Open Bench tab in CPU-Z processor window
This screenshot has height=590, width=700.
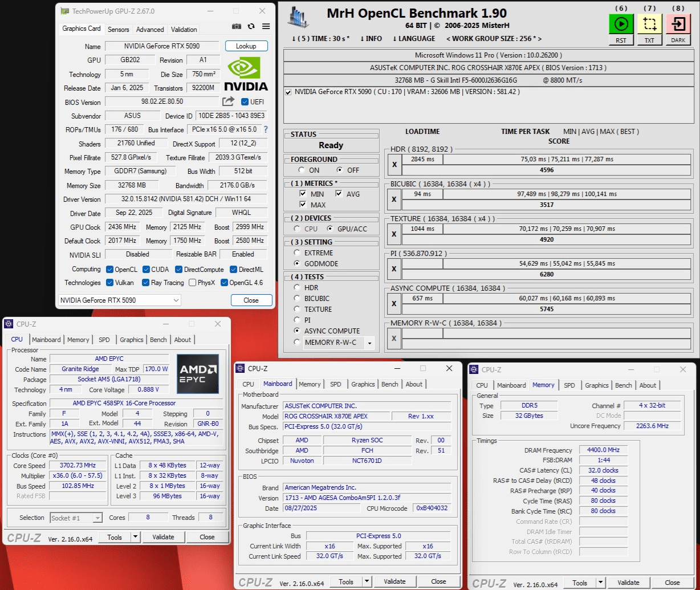click(158, 340)
